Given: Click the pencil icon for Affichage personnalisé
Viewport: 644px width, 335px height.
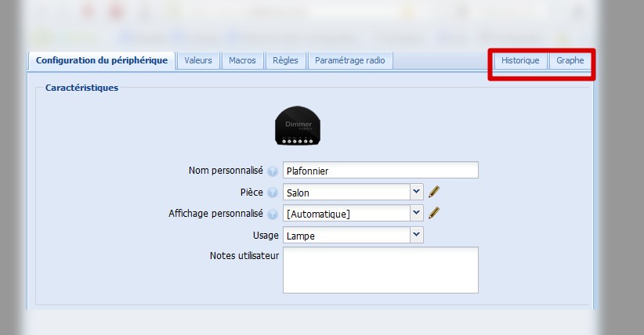Looking at the screenshot, I should pyautogui.click(x=434, y=213).
